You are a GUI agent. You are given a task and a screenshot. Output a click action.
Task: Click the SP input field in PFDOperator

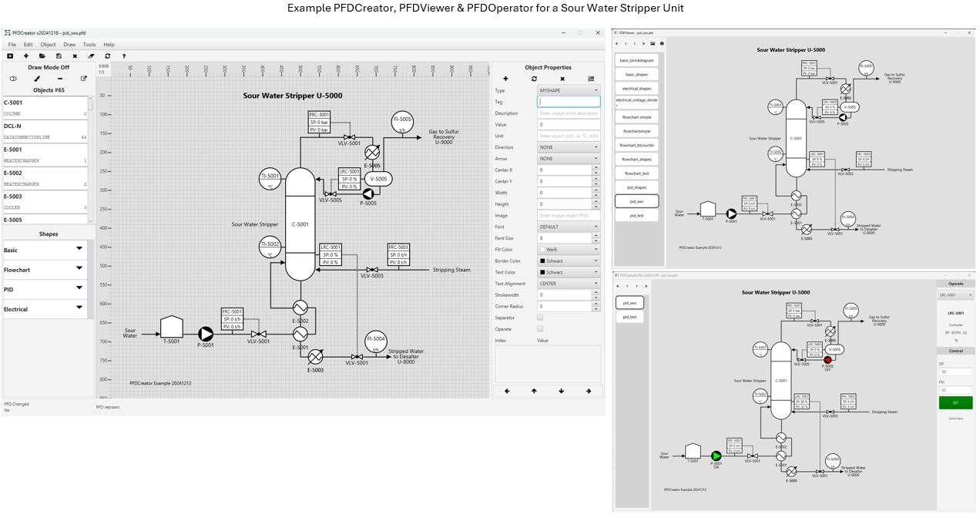955,372
